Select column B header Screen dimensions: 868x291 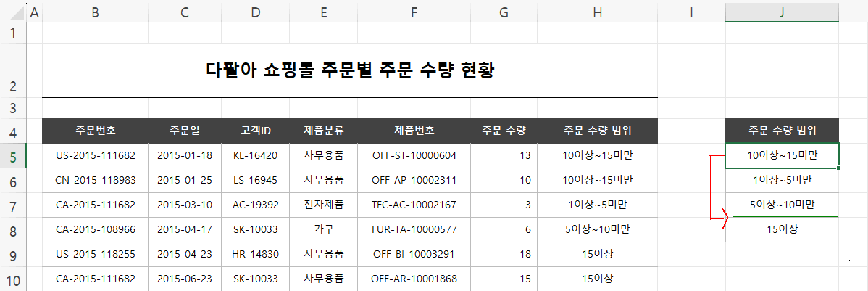[x=95, y=13]
